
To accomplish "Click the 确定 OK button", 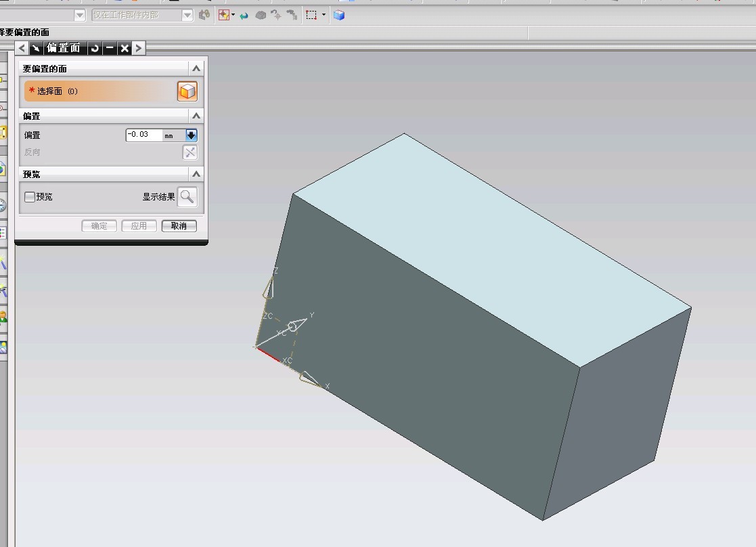I will (99, 225).
